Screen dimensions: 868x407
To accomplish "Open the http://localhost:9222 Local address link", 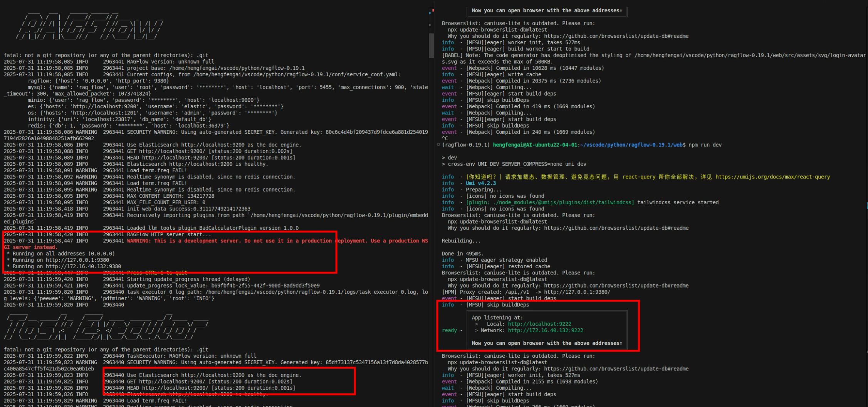I will [539, 324].
